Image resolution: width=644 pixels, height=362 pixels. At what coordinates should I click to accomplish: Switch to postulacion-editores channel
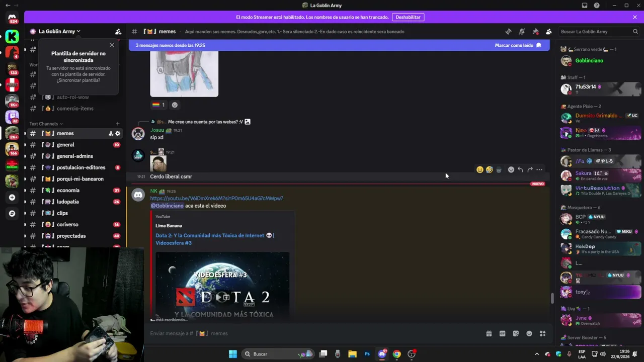[74, 167]
